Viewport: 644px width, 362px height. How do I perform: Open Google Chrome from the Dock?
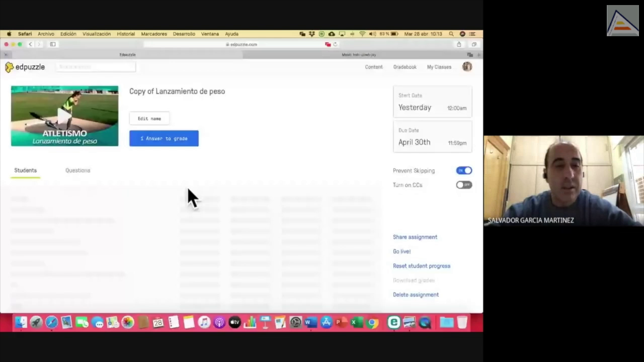pos(372,322)
